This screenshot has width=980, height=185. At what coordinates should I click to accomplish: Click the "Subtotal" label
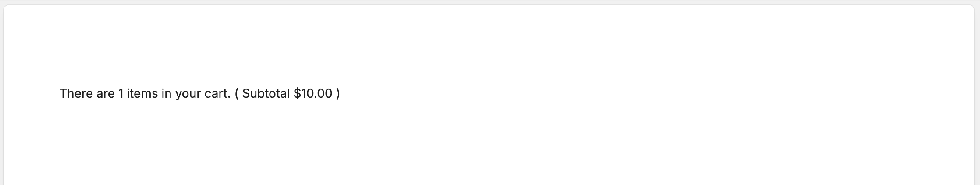tap(266, 93)
